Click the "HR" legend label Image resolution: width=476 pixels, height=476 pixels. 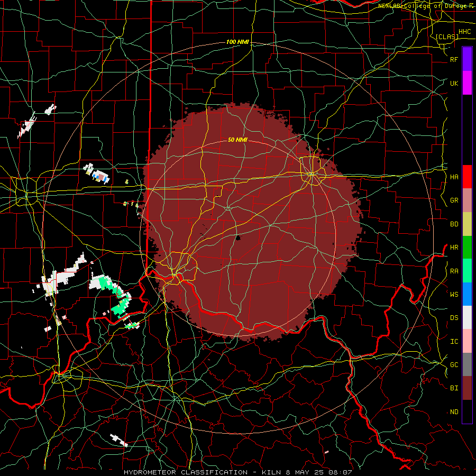tap(454, 248)
